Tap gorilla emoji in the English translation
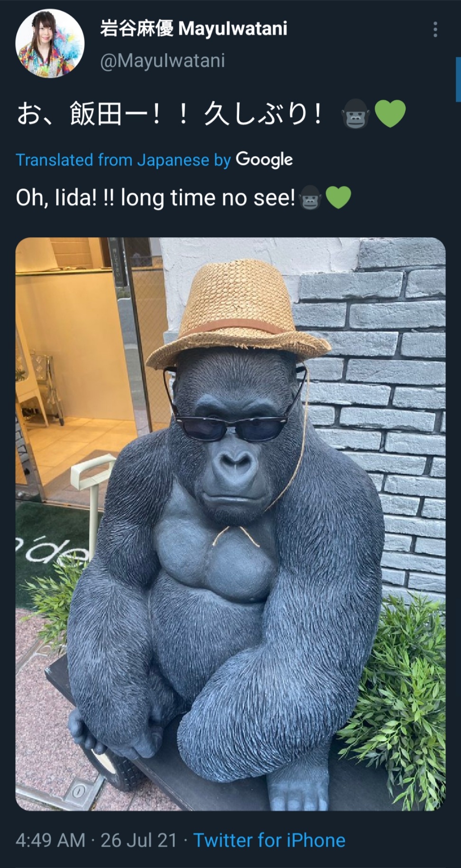461x868 pixels. click(x=311, y=198)
